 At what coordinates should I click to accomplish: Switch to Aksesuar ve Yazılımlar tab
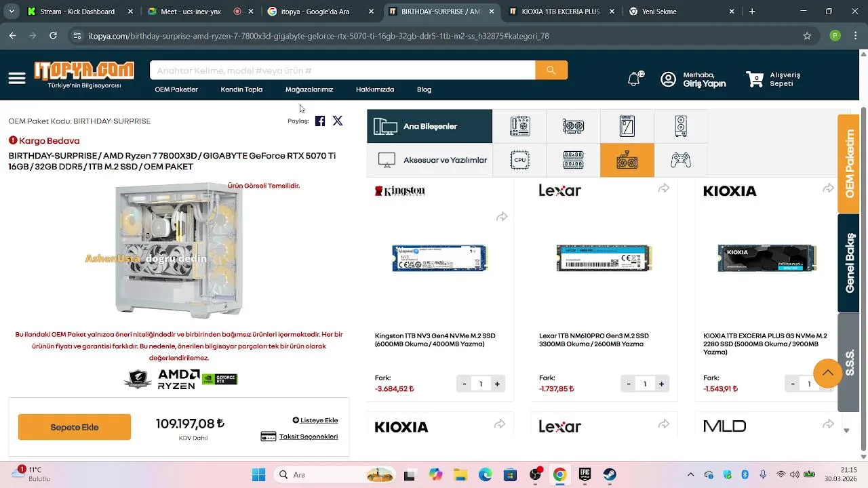point(429,160)
